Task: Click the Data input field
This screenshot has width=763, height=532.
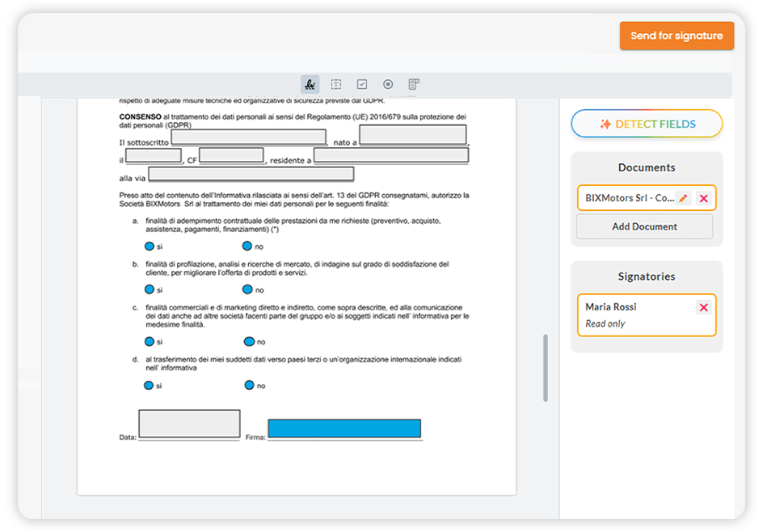Action: pyautogui.click(x=189, y=423)
